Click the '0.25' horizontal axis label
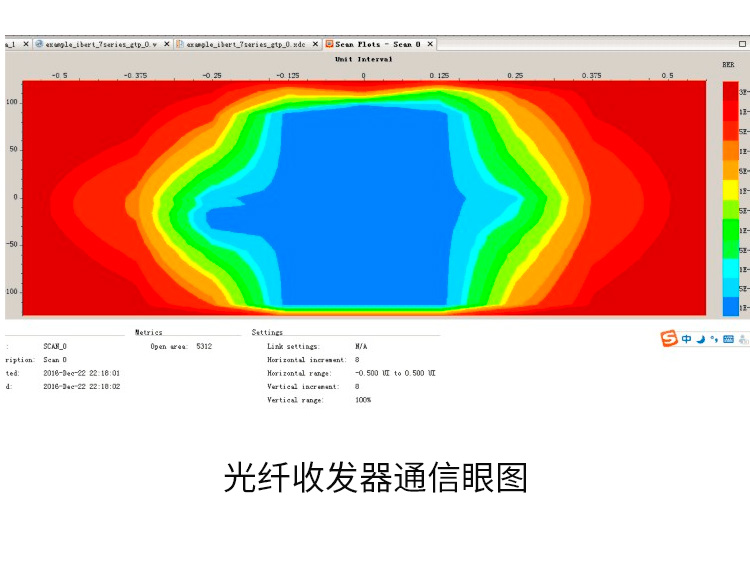Screen dimensions: 750x576 tap(515, 76)
